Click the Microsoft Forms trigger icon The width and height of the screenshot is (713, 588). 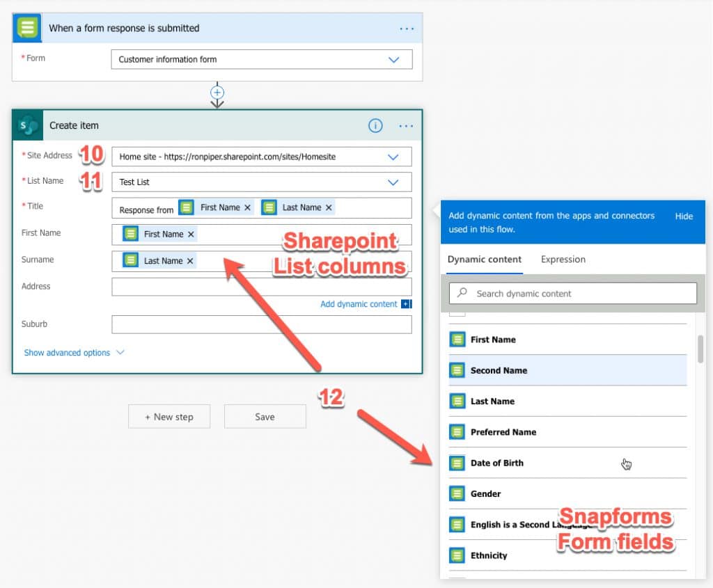click(x=26, y=27)
